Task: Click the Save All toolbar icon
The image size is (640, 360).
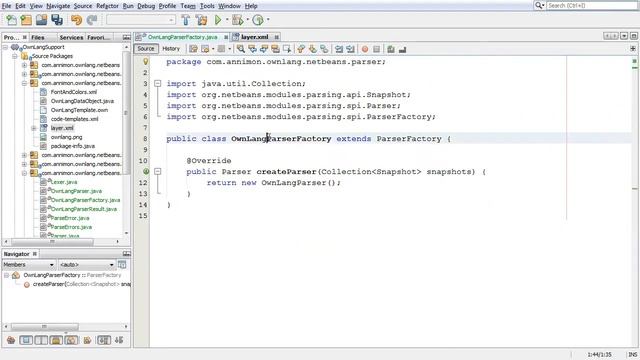Action: coord(57,20)
